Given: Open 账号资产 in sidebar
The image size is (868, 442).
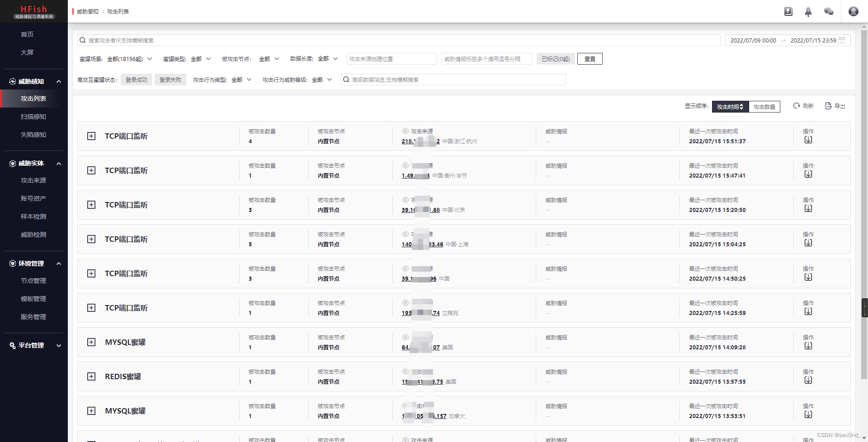Looking at the screenshot, I should pos(33,198).
